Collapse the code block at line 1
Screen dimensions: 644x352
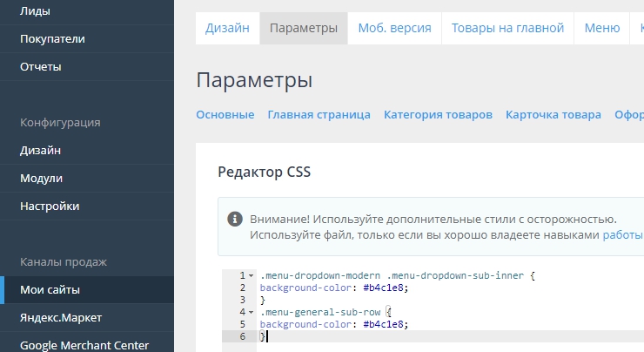252,275
